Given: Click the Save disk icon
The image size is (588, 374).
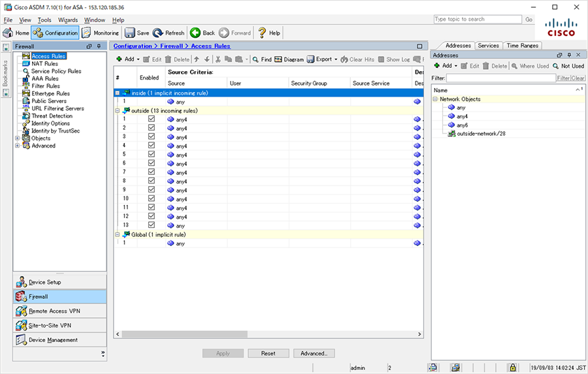Looking at the screenshot, I should 130,33.
